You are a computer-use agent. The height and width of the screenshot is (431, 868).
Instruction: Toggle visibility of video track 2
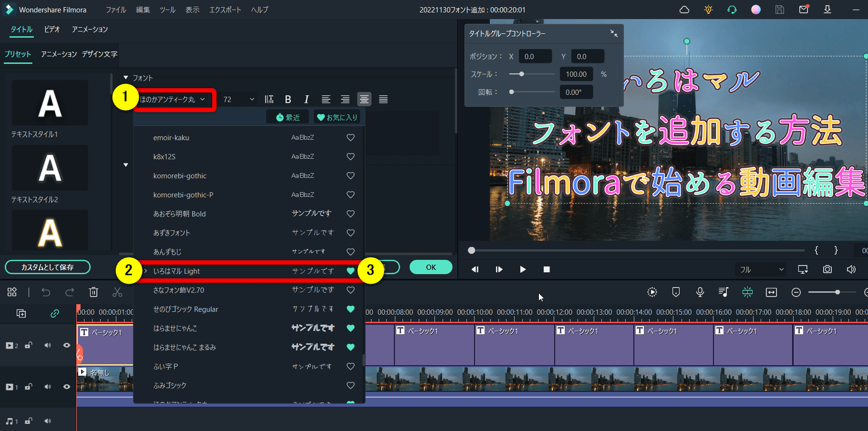tap(67, 345)
